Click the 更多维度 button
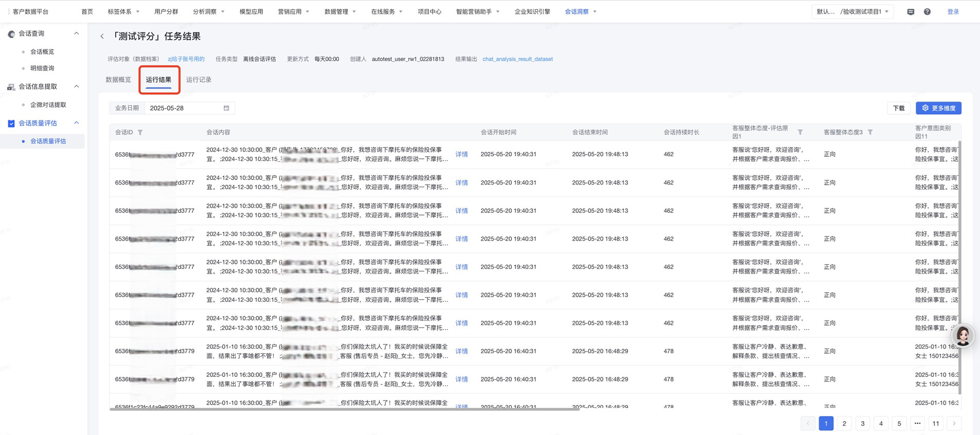980x435 pixels. click(x=938, y=108)
